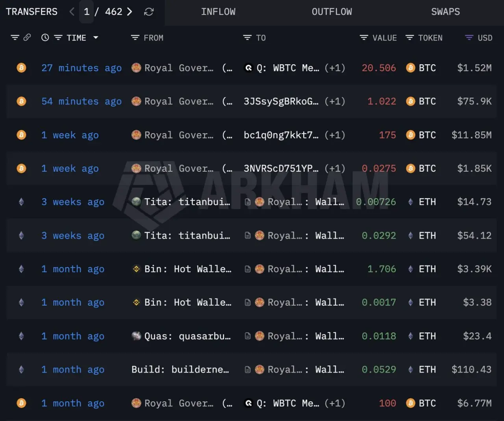The width and height of the screenshot is (504, 421).
Task: Open Build: buildernet sender link
Action: click(180, 369)
